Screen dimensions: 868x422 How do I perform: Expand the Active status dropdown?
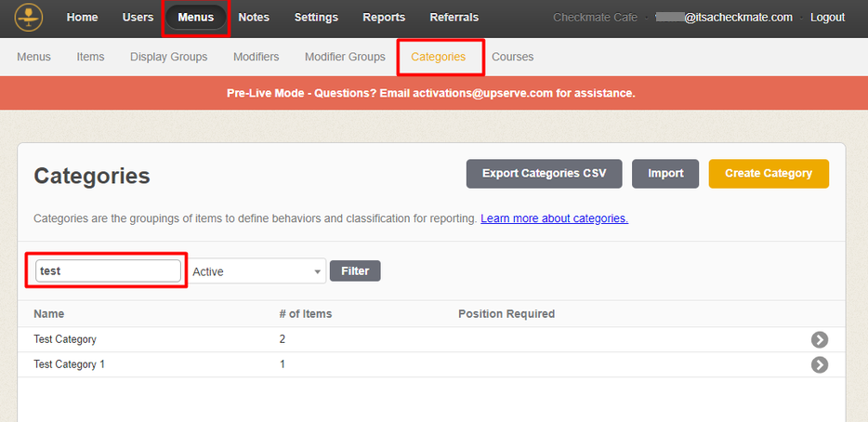point(257,271)
